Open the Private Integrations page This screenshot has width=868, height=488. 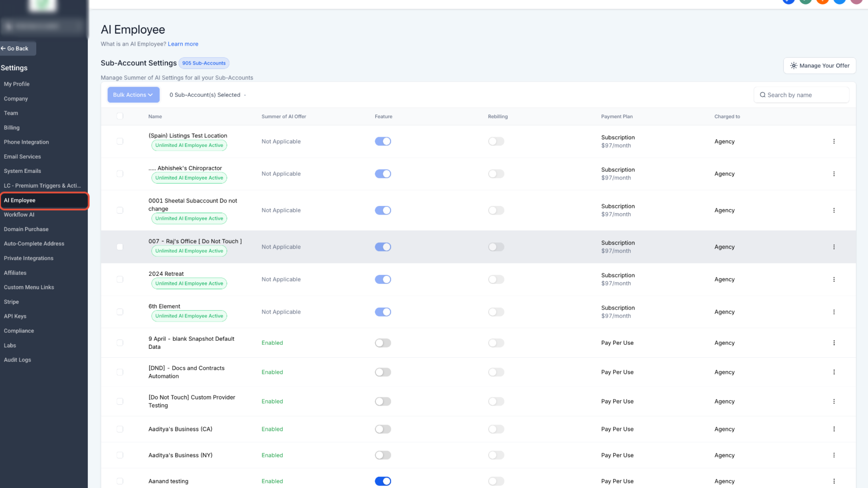[29, 258]
